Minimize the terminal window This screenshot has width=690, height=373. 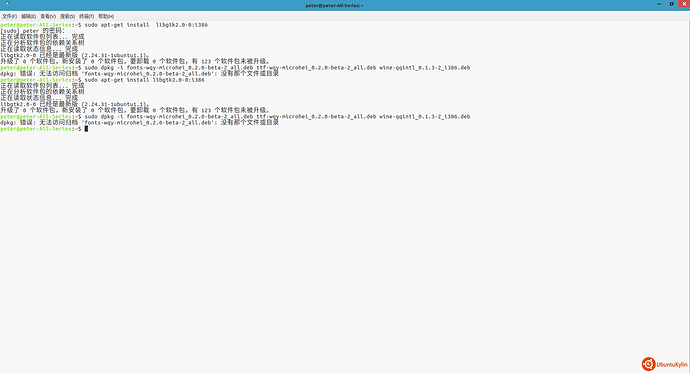tap(659, 4)
